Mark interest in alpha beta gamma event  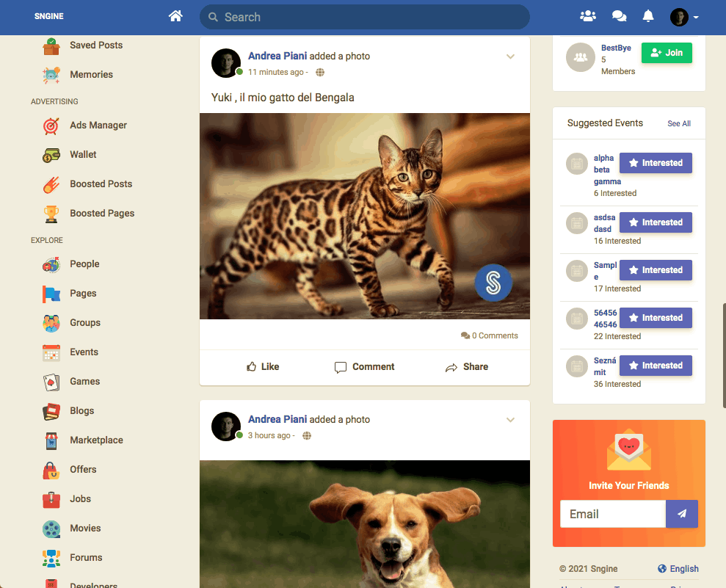(656, 163)
